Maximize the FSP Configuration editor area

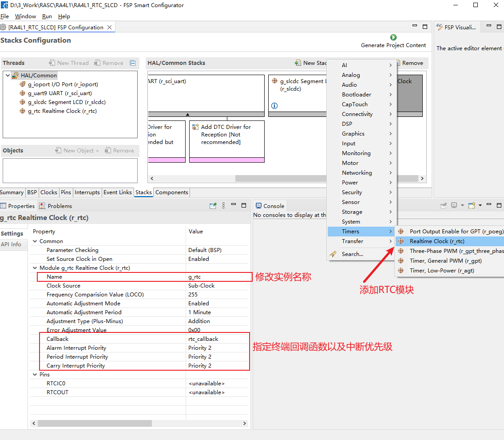pyautogui.click(x=425, y=27)
